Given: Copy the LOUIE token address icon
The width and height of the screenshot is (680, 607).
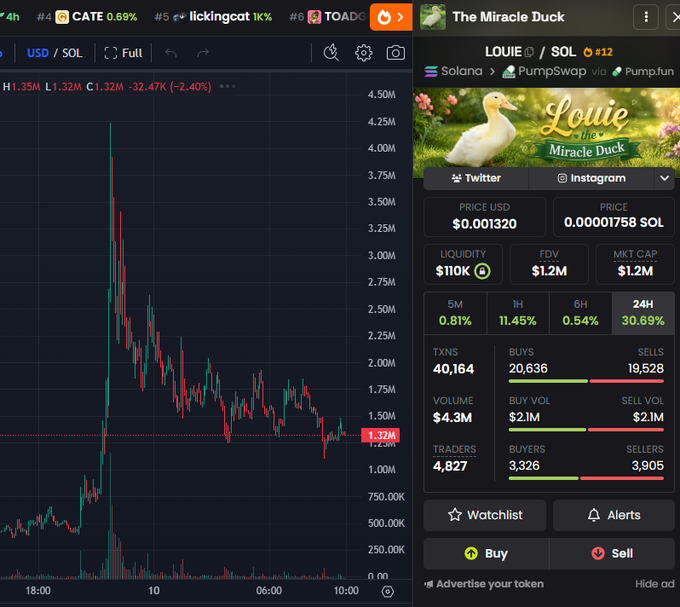Looking at the screenshot, I should (x=529, y=52).
